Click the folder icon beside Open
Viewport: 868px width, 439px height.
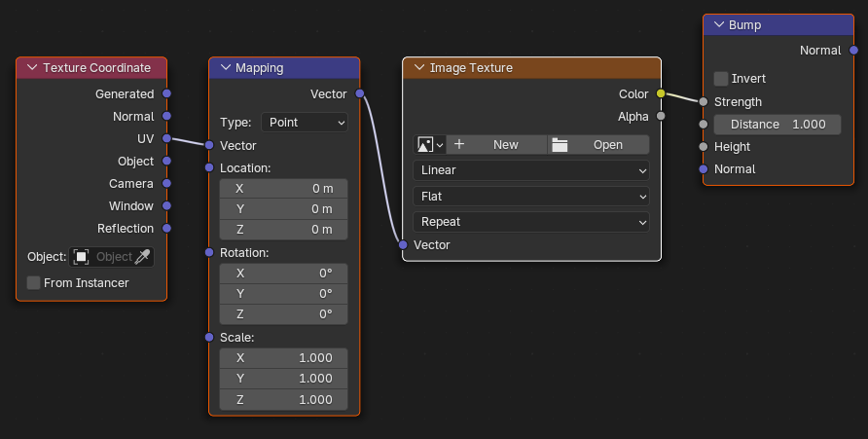[x=560, y=145]
